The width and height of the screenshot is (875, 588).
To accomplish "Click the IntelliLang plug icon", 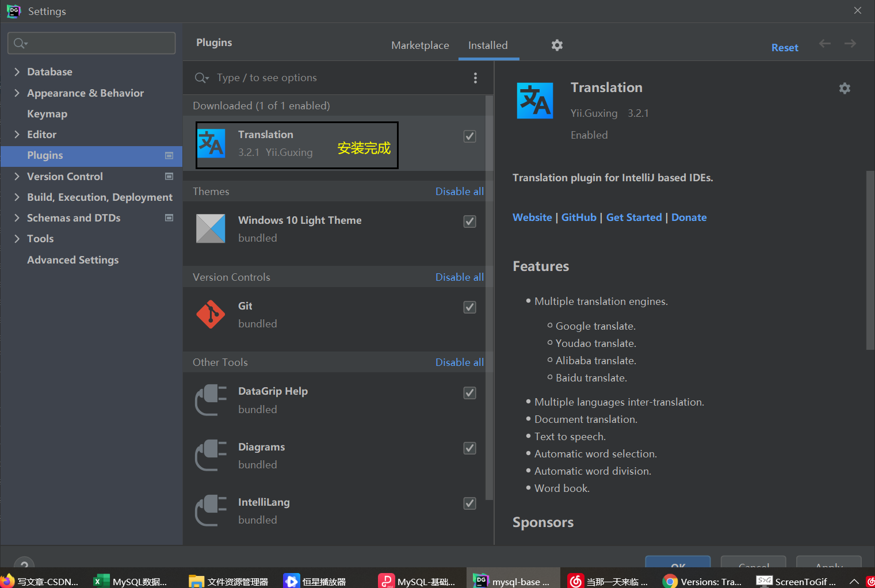I will (x=211, y=510).
